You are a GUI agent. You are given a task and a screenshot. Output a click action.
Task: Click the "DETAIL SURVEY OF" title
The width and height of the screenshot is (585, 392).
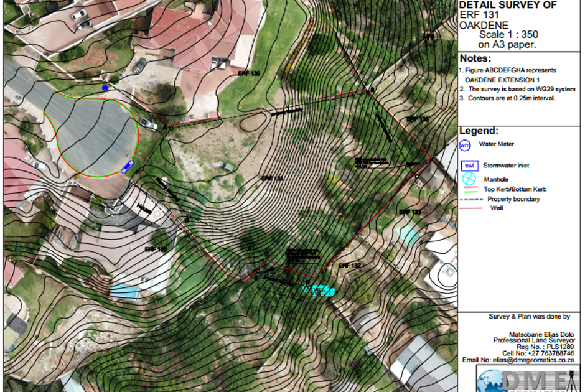click(x=507, y=6)
